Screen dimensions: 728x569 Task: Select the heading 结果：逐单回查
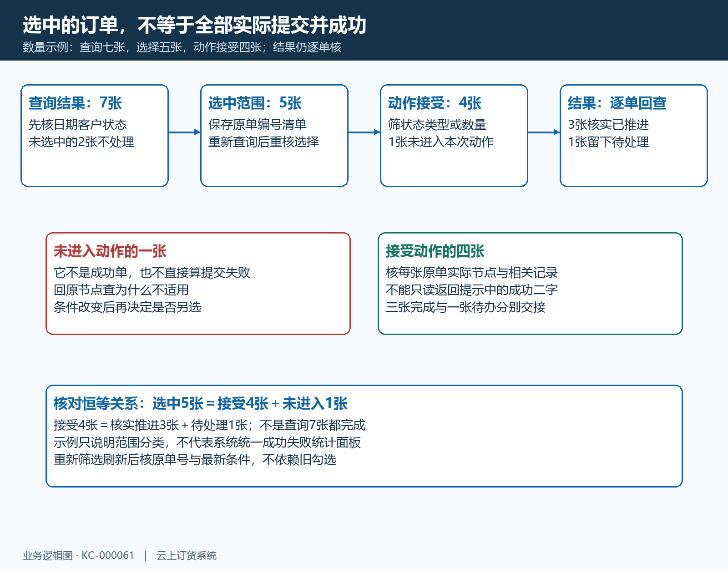pyautogui.click(x=617, y=103)
